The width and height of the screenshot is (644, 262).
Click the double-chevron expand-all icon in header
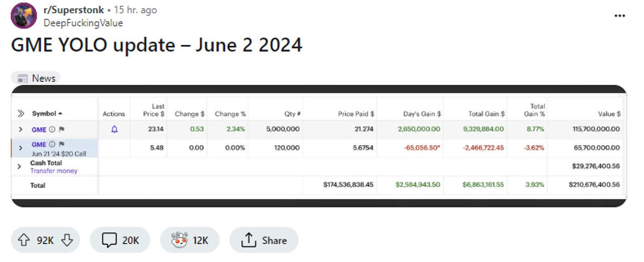[x=20, y=114]
